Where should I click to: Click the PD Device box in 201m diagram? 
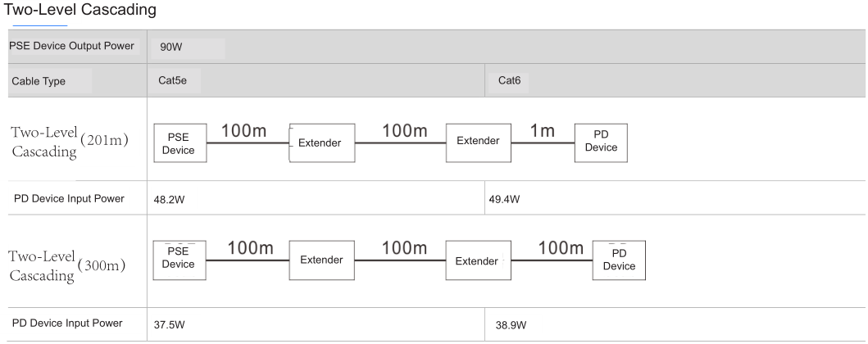click(x=601, y=141)
